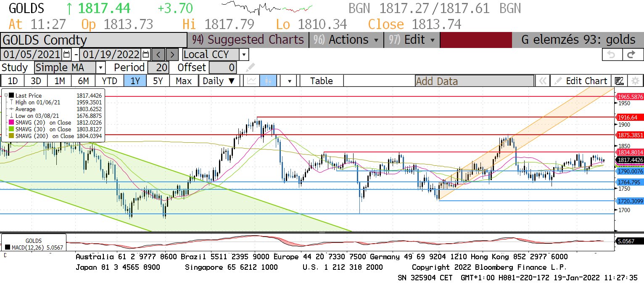Viewport: 644px width, 290px height.
Task: Shift date range forward with right arrow
Action: [x=172, y=55]
